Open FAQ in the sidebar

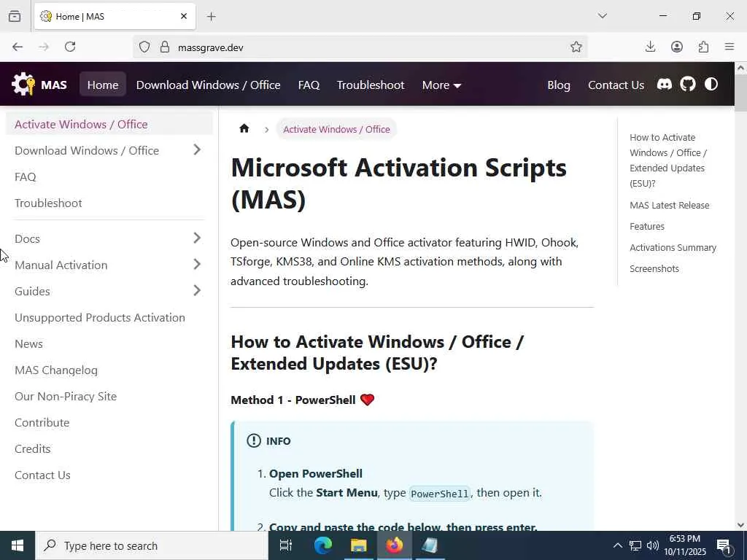click(26, 176)
